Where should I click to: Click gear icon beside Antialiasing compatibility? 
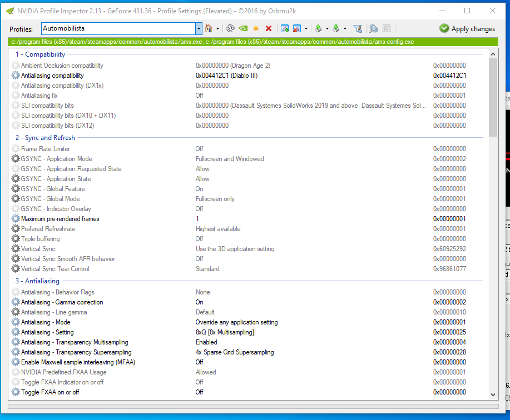(x=16, y=76)
